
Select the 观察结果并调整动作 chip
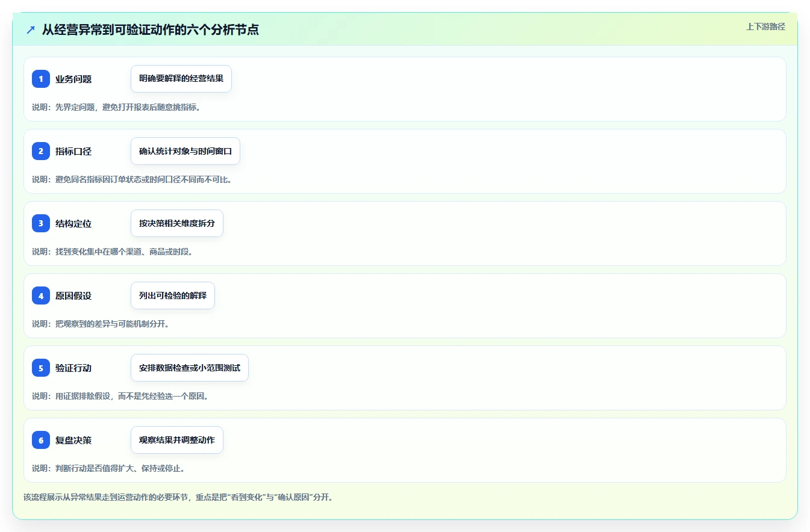pyautogui.click(x=177, y=440)
